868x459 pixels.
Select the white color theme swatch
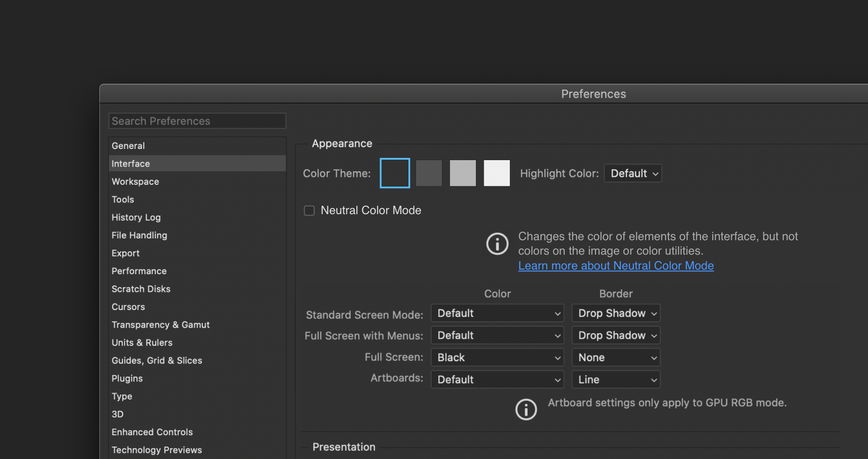tap(496, 173)
